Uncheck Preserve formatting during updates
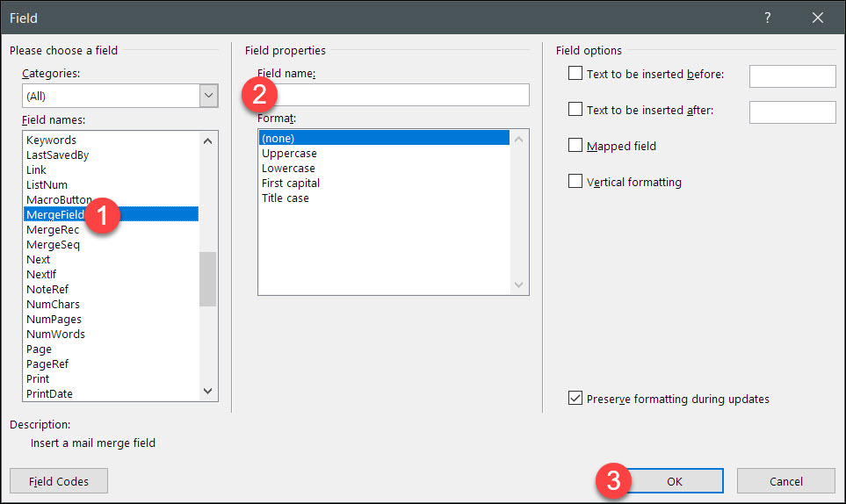The image size is (846, 504). [x=575, y=399]
